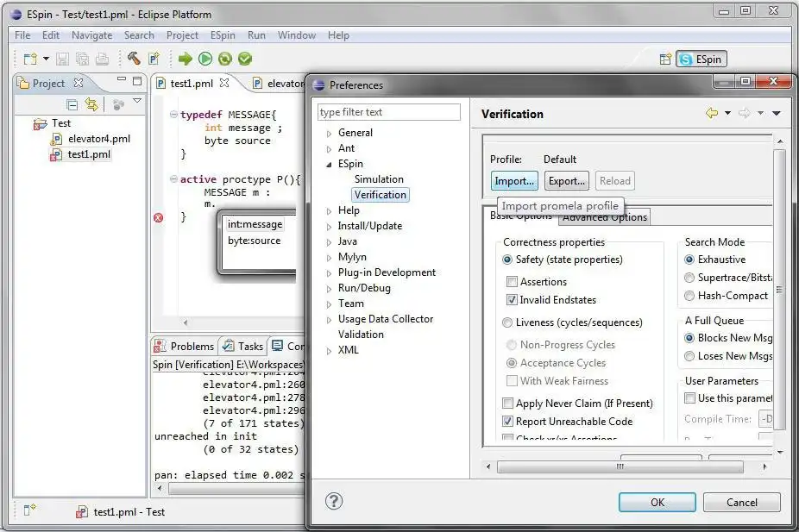
Task: Toggle Link with Editor in Project view
Action: point(91,104)
